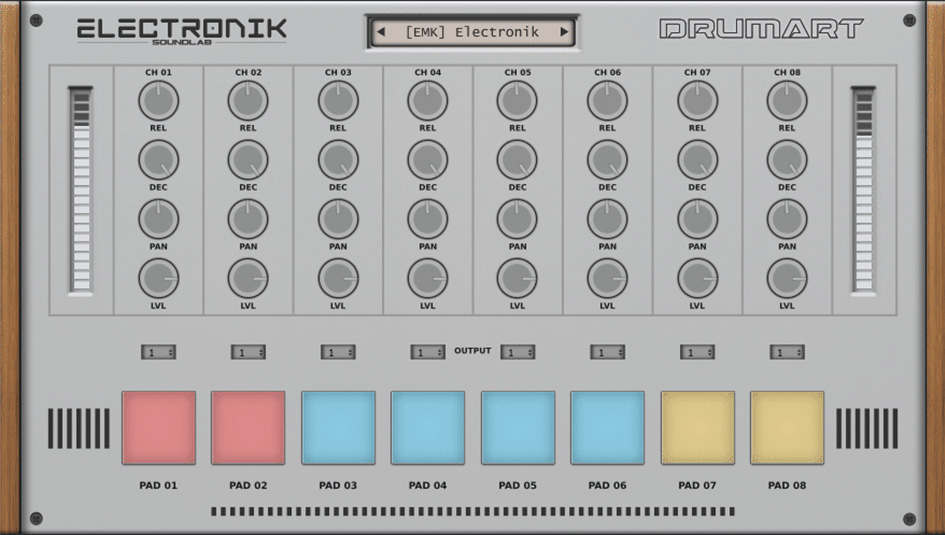Hit the yellow PAD 07
Screen dimensions: 945x535
(x=697, y=428)
